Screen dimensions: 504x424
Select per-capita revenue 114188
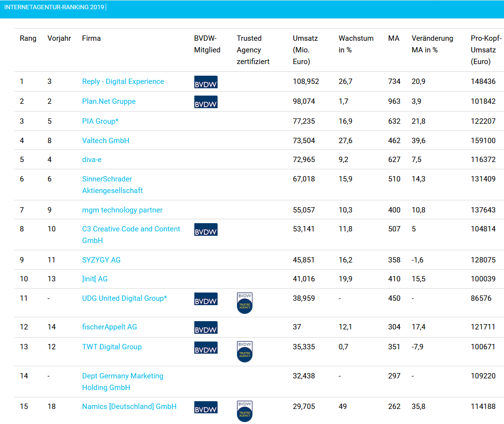click(x=483, y=407)
